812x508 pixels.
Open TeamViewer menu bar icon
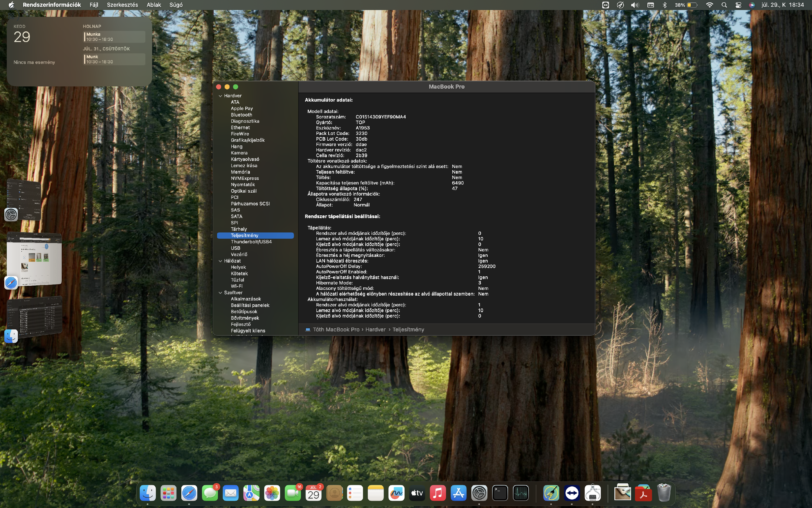[x=606, y=5]
